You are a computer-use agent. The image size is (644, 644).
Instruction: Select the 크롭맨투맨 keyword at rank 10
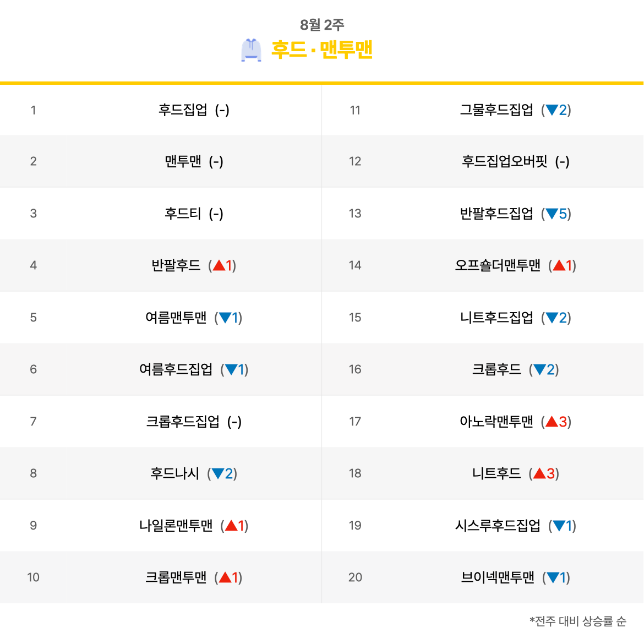click(176, 577)
